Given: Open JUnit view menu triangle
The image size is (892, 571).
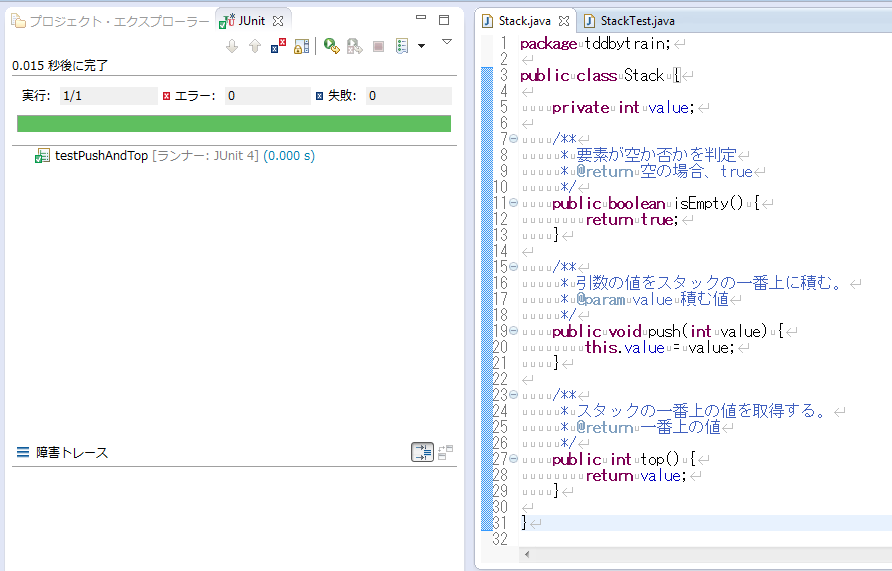Looking at the screenshot, I should click(x=447, y=42).
